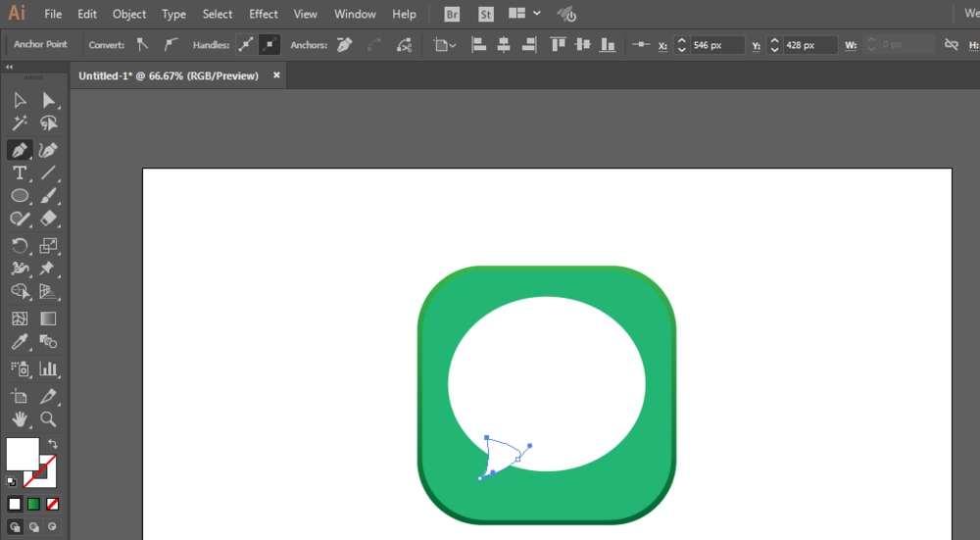Show handles for multiple selected anchors
The width and height of the screenshot is (980, 540).
pyautogui.click(x=246, y=44)
